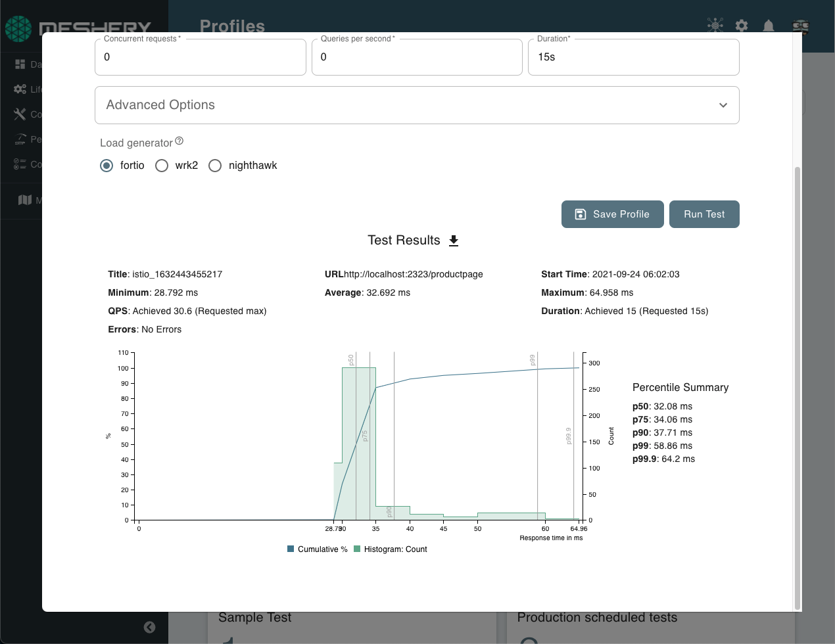Toggle the Histogram: Count legend swatch
This screenshot has height=644, width=835.
click(357, 549)
